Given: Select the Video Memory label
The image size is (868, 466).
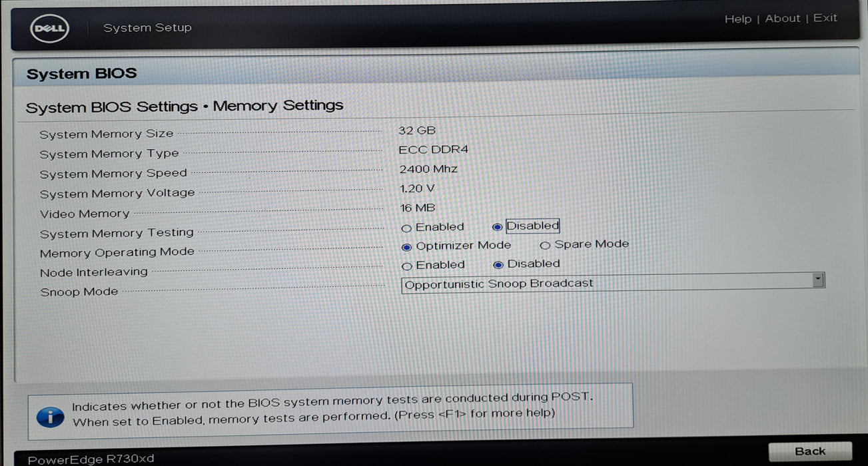Looking at the screenshot, I should pyautogui.click(x=85, y=214).
